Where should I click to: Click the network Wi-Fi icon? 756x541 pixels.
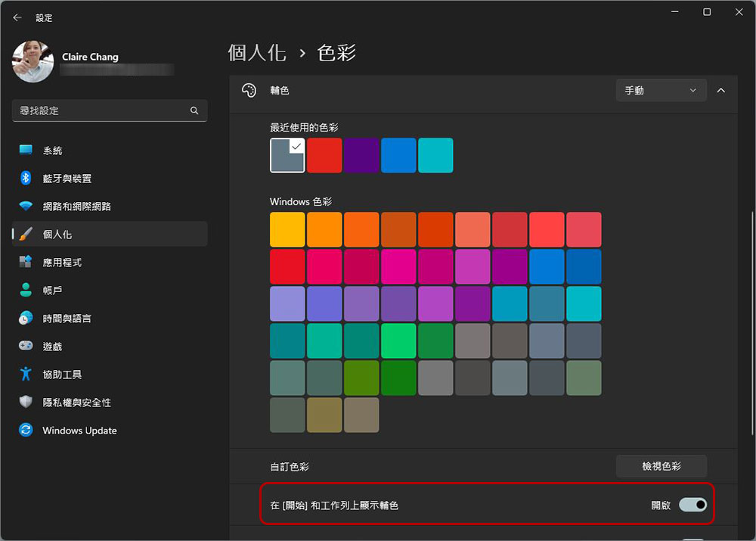tap(26, 206)
